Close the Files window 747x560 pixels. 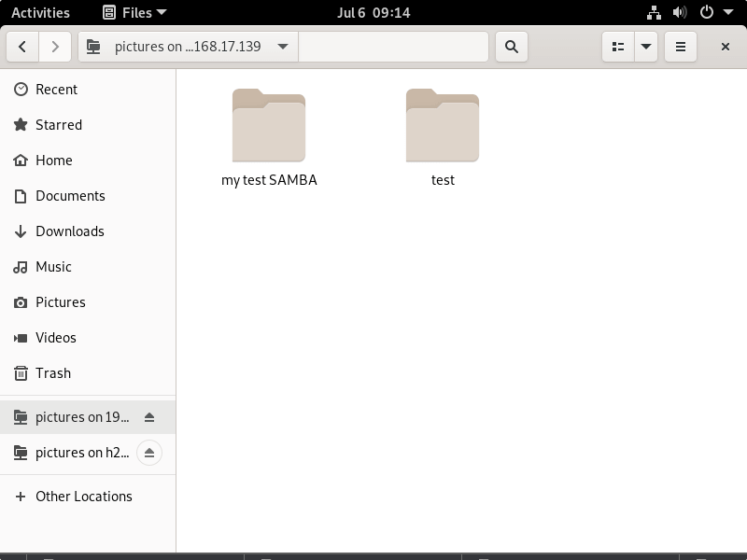(726, 47)
